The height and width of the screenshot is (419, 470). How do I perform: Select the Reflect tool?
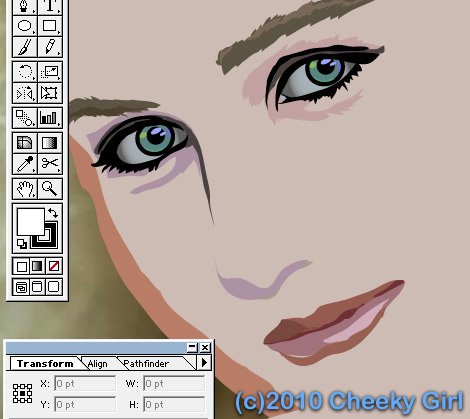[x=25, y=93]
